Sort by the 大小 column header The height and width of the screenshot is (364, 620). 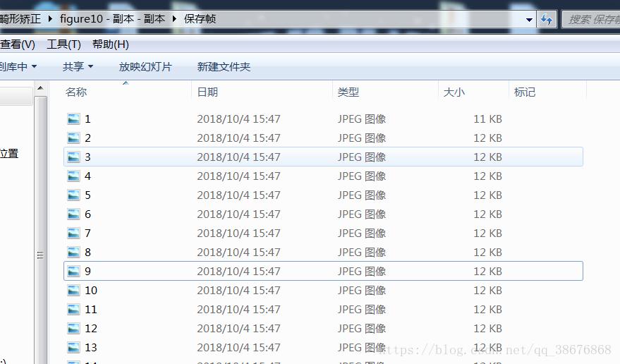pos(454,92)
